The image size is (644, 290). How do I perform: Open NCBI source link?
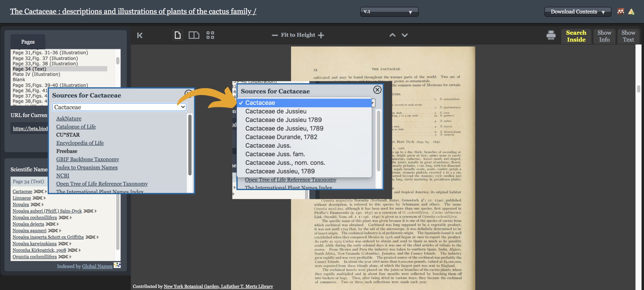pyautogui.click(x=63, y=176)
